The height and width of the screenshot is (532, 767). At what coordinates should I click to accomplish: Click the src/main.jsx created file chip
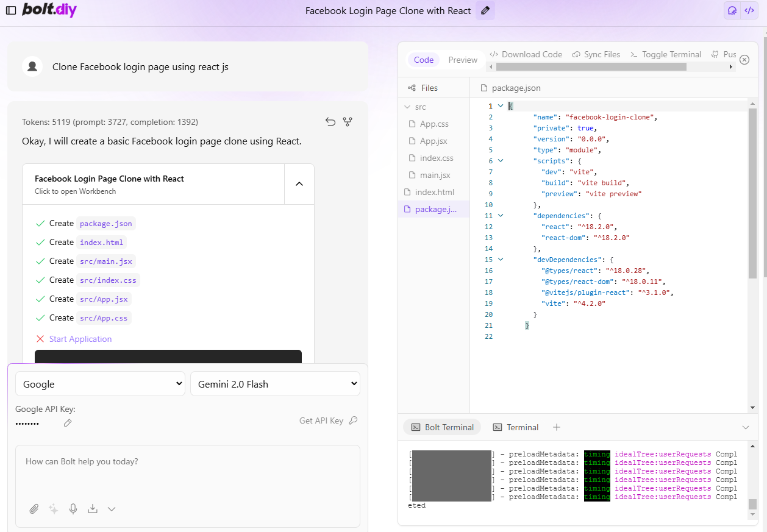[x=106, y=261]
